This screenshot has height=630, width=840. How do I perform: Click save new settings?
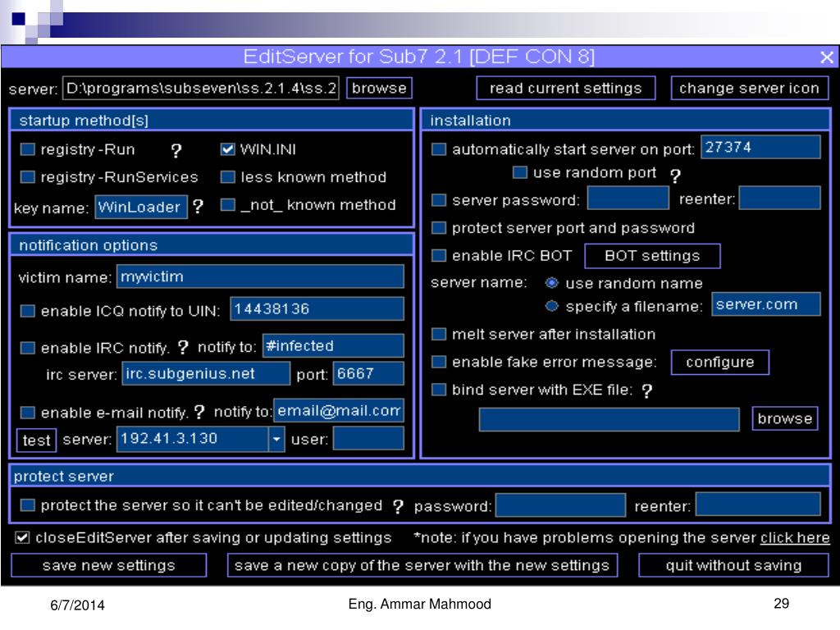[109, 565]
